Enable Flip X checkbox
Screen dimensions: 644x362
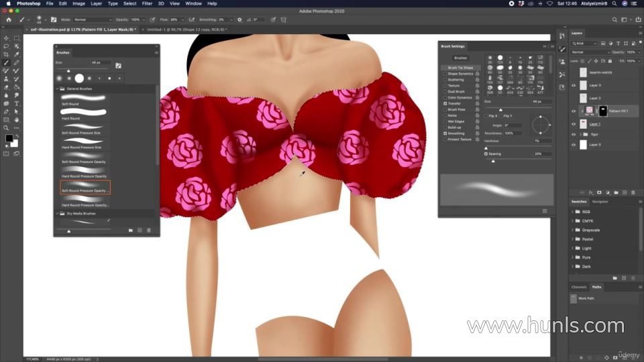pyautogui.click(x=486, y=116)
